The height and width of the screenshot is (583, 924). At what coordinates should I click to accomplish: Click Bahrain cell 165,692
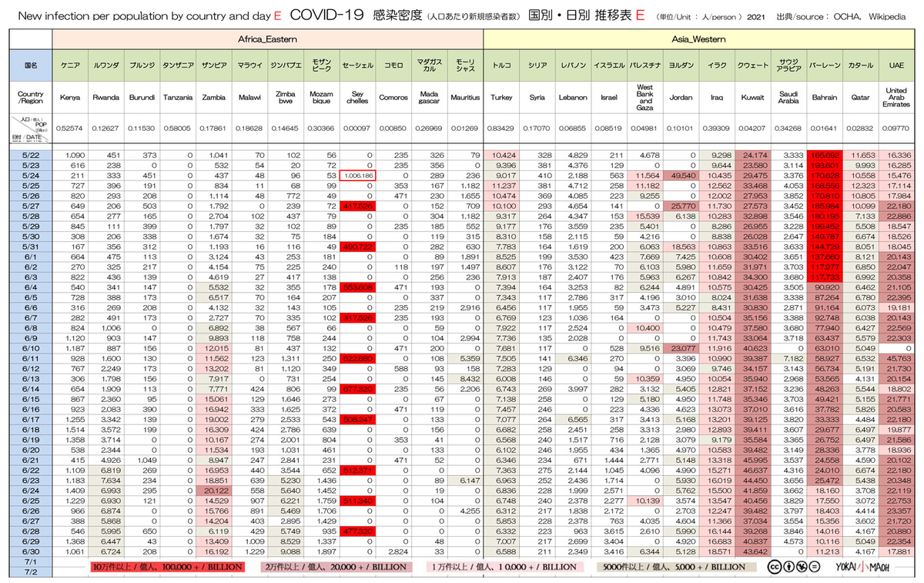[x=825, y=155]
